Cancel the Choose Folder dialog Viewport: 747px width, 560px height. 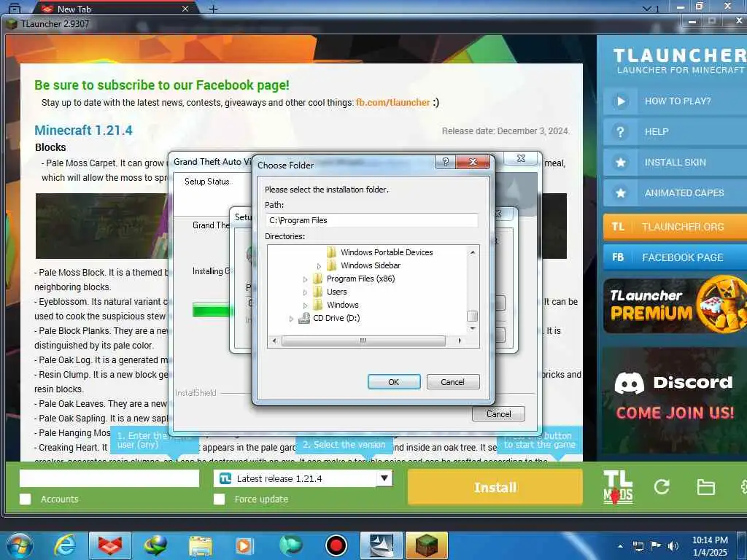(452, 382)
